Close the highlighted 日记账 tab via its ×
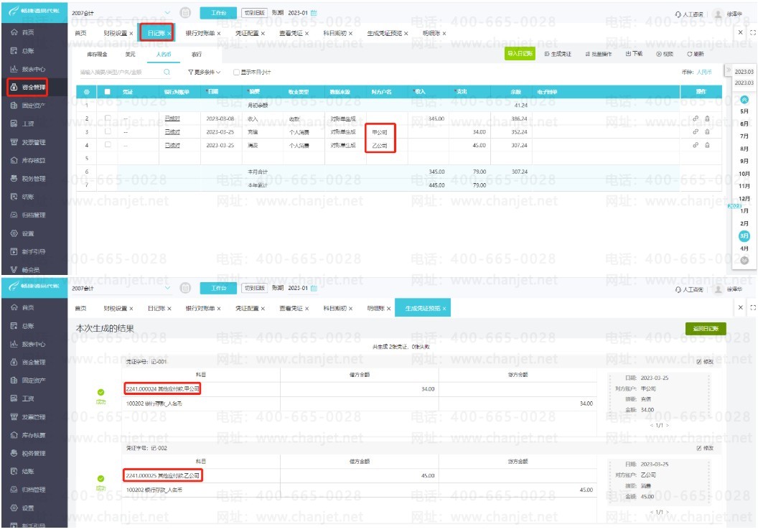763x532 pixels. pos(169,33)
